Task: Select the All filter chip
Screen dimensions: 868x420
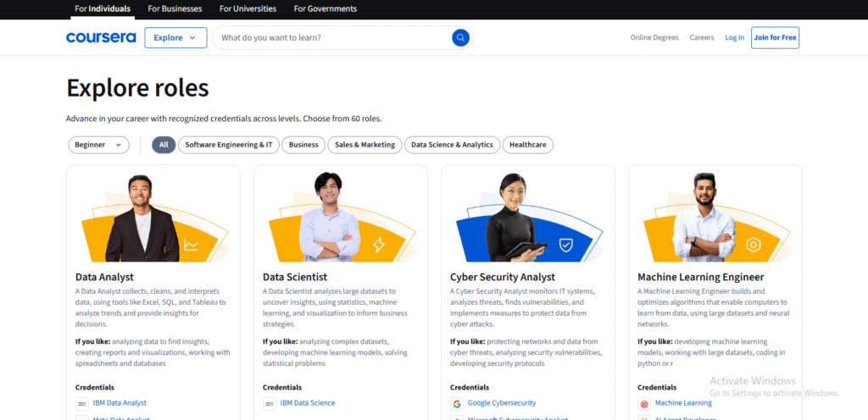Action: [164, 145]
